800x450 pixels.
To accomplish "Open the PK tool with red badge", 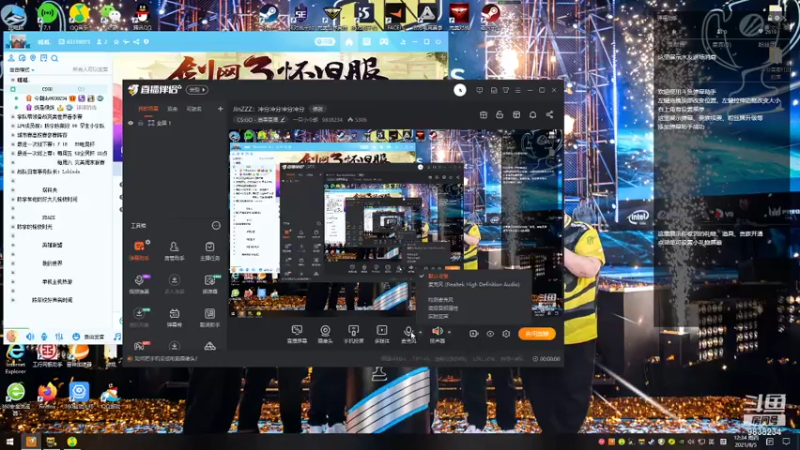I will tap(139, 346).
